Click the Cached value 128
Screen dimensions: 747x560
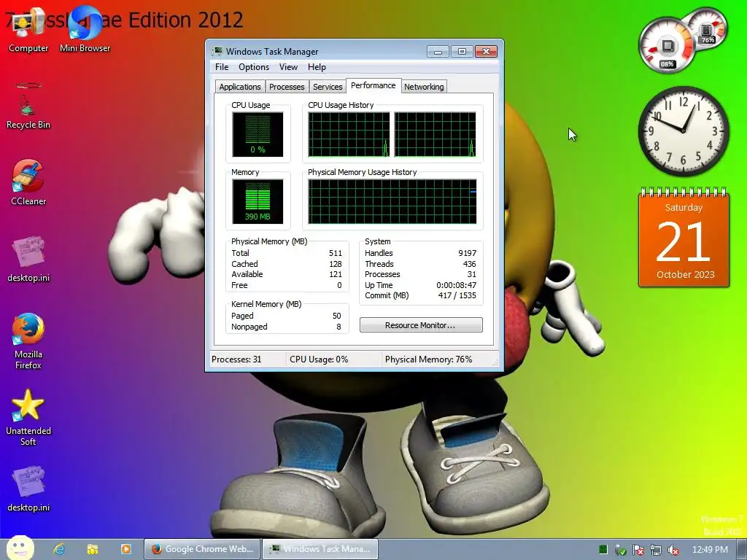point(336,264)
